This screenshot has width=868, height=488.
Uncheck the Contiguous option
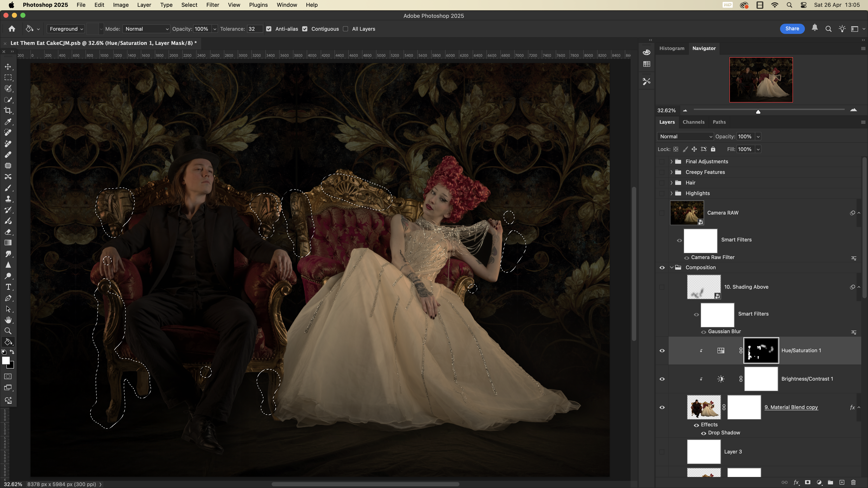[305, 29]
